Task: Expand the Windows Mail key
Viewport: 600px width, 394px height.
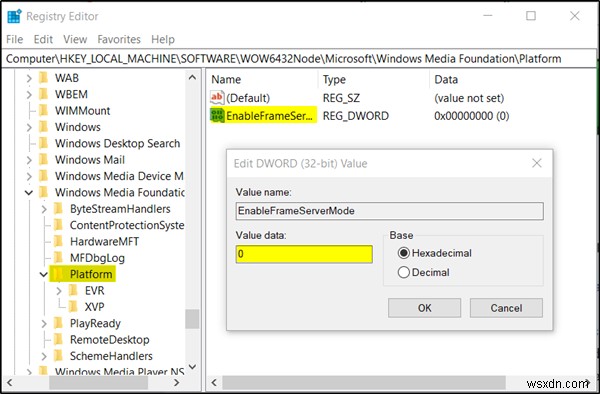Action: 29,160
